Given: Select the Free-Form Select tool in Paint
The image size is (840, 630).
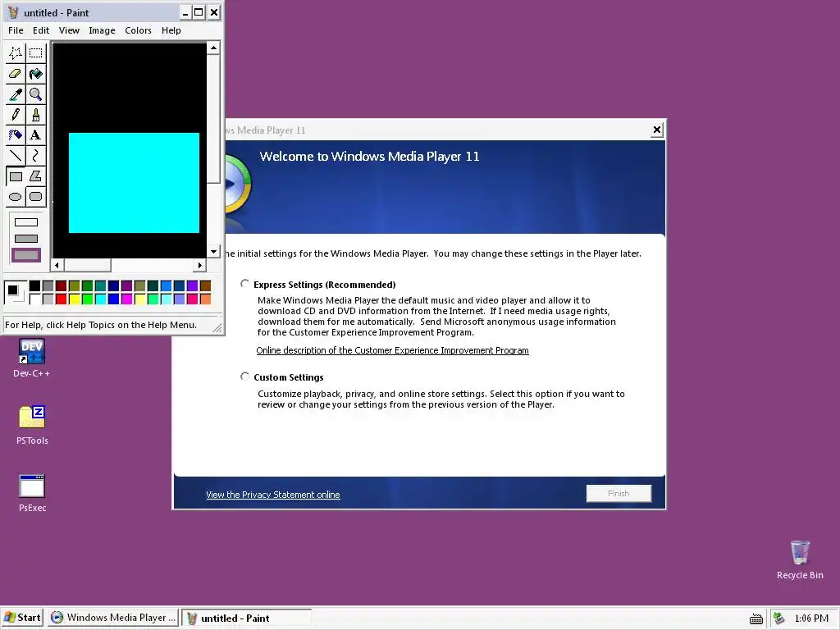Looking at the screenshot, I should (16, 52).
